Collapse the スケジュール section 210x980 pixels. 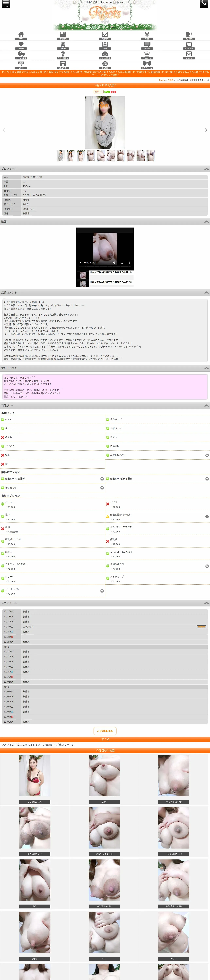pyautogui.click(x=207, y=603)
